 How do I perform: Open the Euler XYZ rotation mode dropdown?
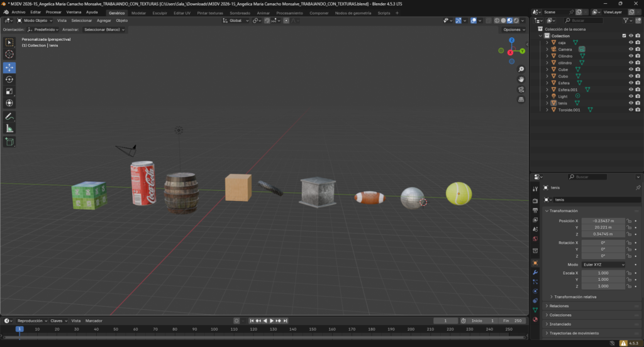click(x=604, y=265)
